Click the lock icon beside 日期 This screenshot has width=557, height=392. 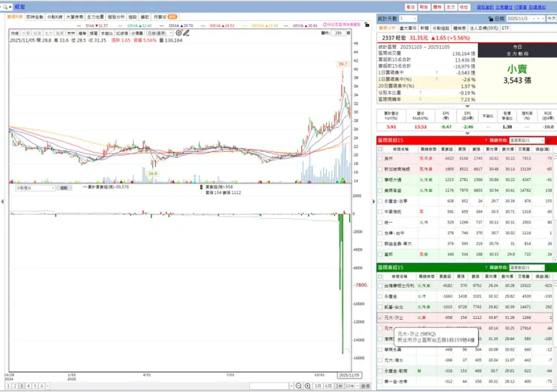click(x=491, y=19)
